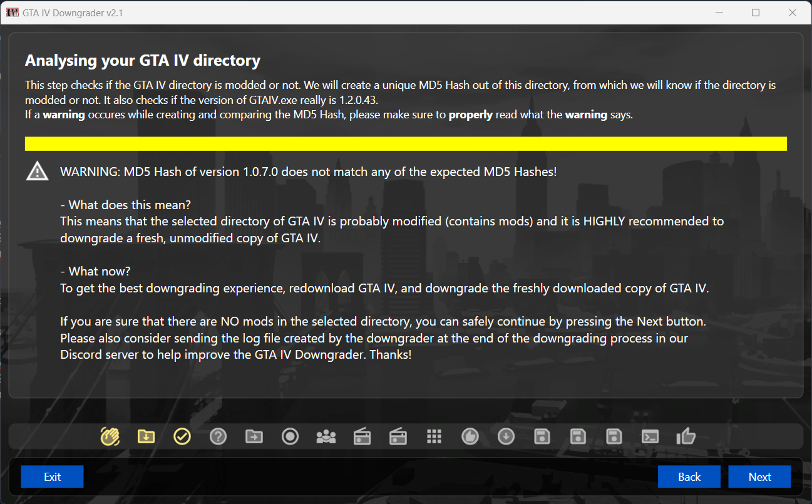Click the save disk icon beside the terminal icon
Image resolution: width=812 pixels, height=504 pixels.
click(x=615, y=436)
